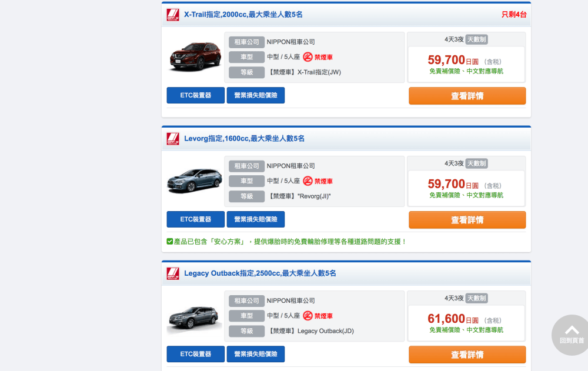
Task: Click NIPPON logo on Levorg listing
Action: coord(173,139)
